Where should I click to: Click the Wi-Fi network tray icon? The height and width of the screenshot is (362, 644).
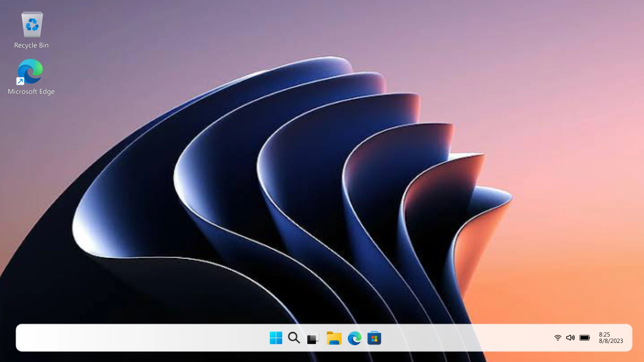point(557,338)
